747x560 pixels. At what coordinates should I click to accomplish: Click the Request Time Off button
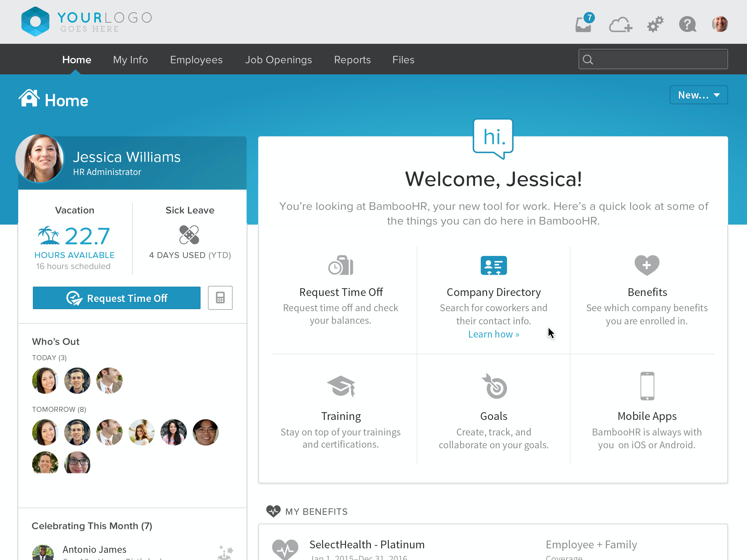pos(116,298)
